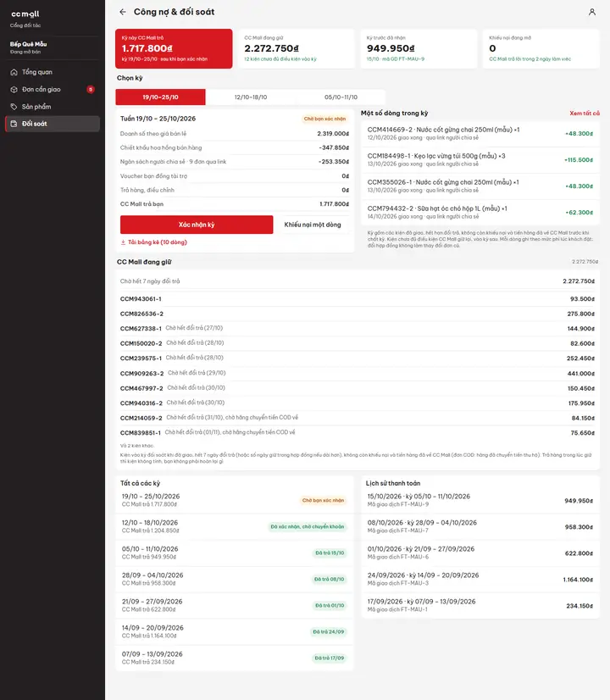The width and height of the screenshot is (610, 700).
Task: Open Đơn cần giao in the sidebar
Action: pyautogui.click(x=53, y=89)
